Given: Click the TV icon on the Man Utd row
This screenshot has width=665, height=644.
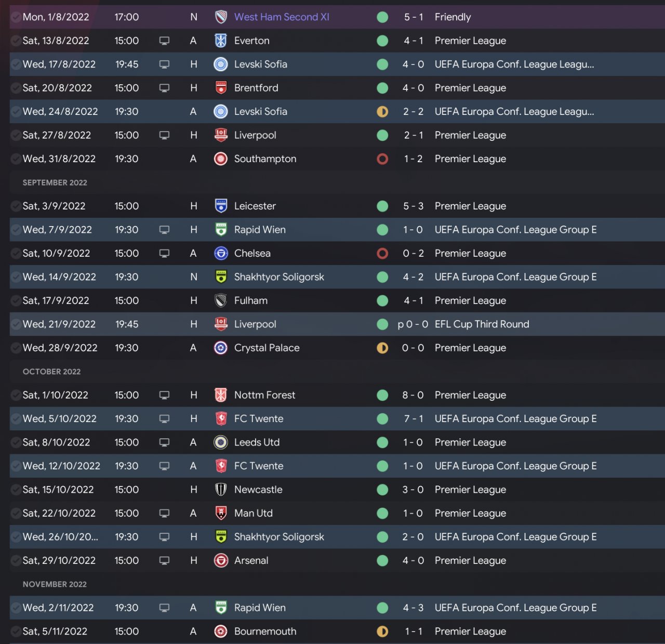Looking at the screenshot, I should [164, 513].
